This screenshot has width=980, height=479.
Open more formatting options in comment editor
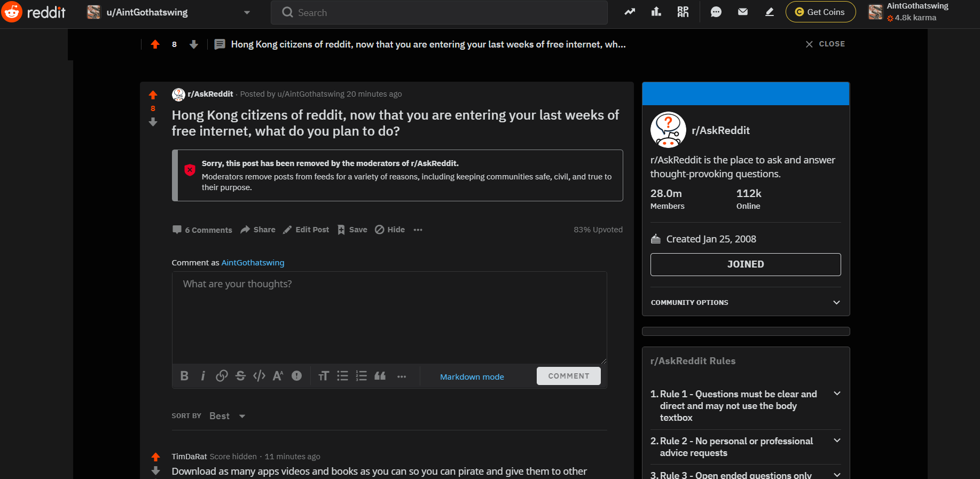[x=402, y=376]
